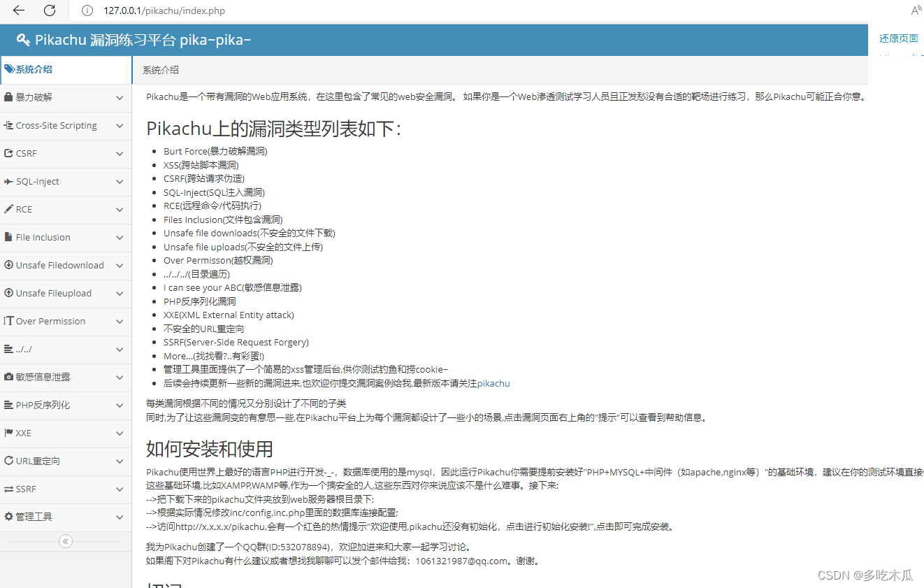This screenshot has width=924, height=588.
Task: Collapse the sidebar using the double-arrow button
Action: 65,540
